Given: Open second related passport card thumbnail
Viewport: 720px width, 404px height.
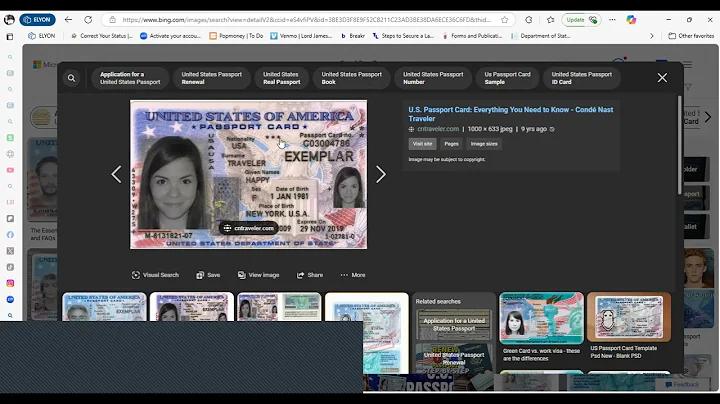Looking at the screenshot, I should point(191,307).
